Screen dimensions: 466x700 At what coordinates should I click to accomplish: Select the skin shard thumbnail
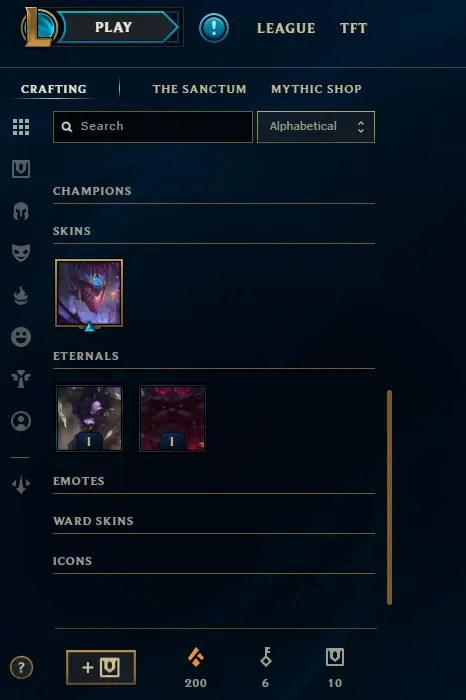[89, 293]
